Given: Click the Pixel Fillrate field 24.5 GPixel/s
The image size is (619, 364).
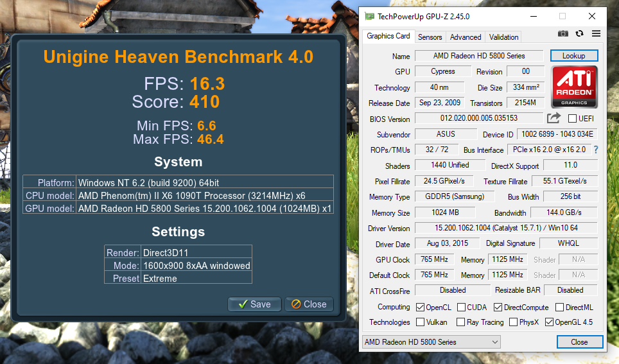Looking at the screenshot, I should point(444,181).
